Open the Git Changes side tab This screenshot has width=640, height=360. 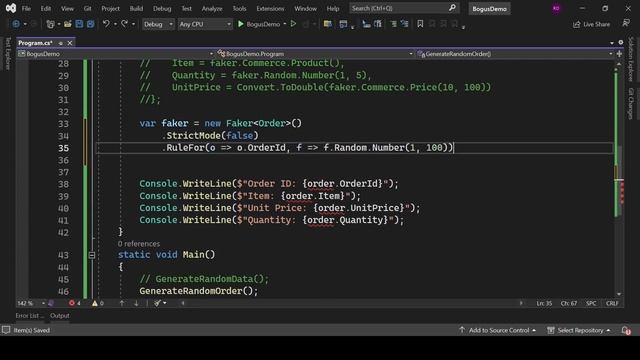[631, 103]
